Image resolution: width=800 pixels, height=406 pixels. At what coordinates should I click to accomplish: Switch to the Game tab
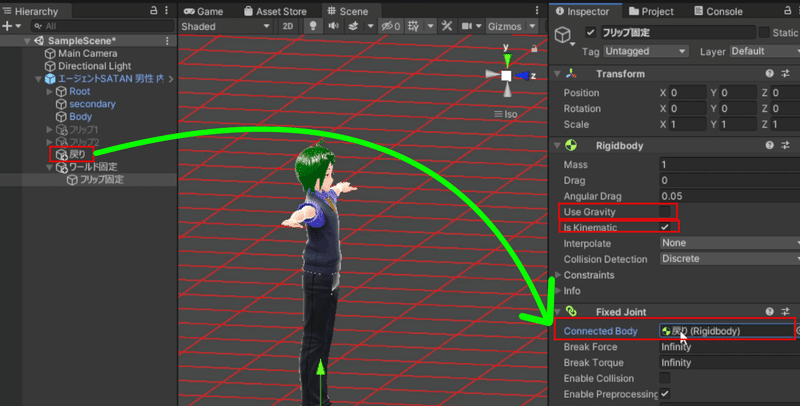pos(203,11)
